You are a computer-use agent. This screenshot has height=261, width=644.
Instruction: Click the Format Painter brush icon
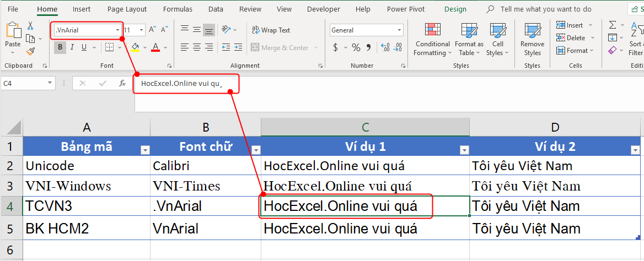pos(30,51)
